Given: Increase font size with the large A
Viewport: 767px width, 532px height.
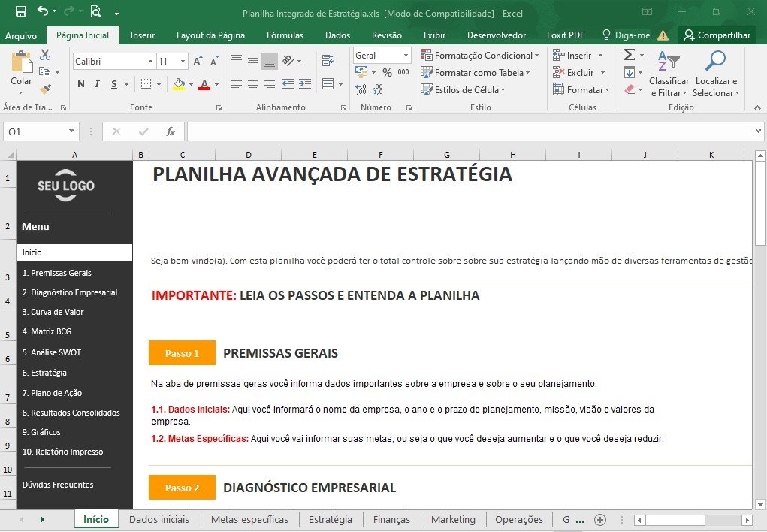Looking at the screenshot, I should [x=198, y=61].
